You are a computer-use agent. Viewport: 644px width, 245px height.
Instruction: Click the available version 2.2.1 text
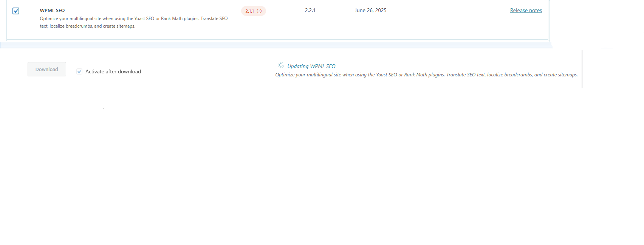point(310,11)
